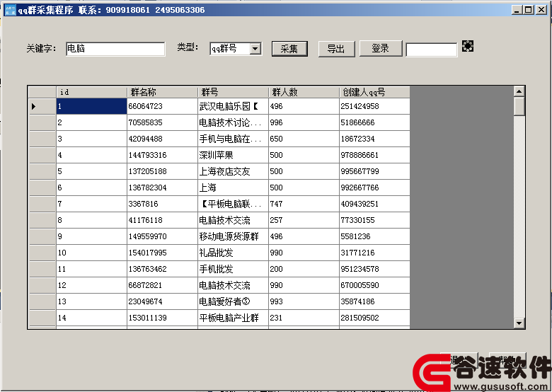The width and height of the screenshot is (552, 392).
Task: Select cell 747 in row 7
Action: [x=304, y=204]
